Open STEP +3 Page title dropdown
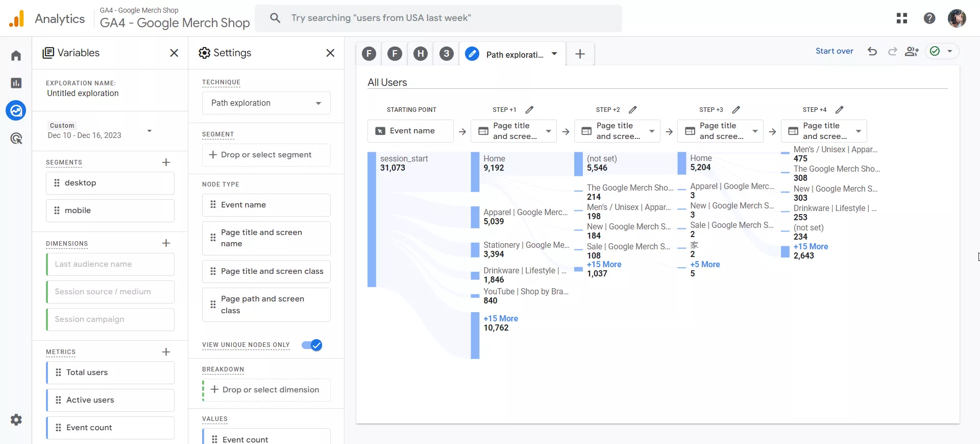Viewport: 980px width, 444px height. (x=721, y=131)
